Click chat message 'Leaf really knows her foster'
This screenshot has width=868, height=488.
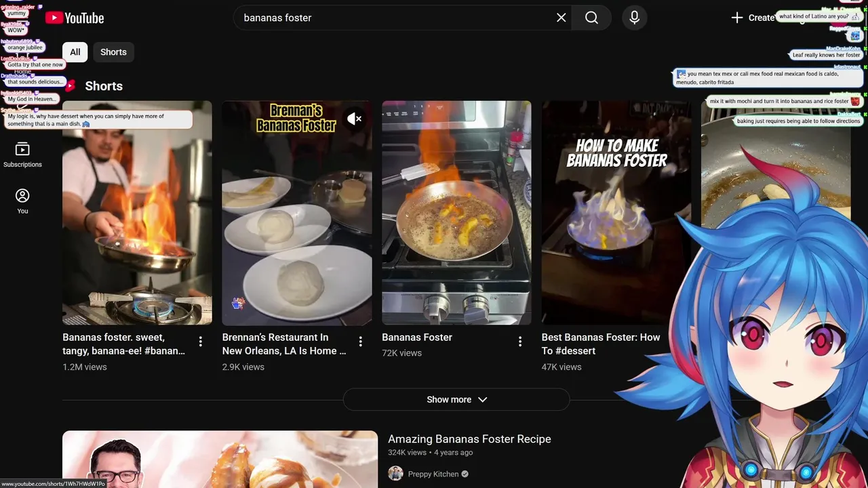coord(826,55)
